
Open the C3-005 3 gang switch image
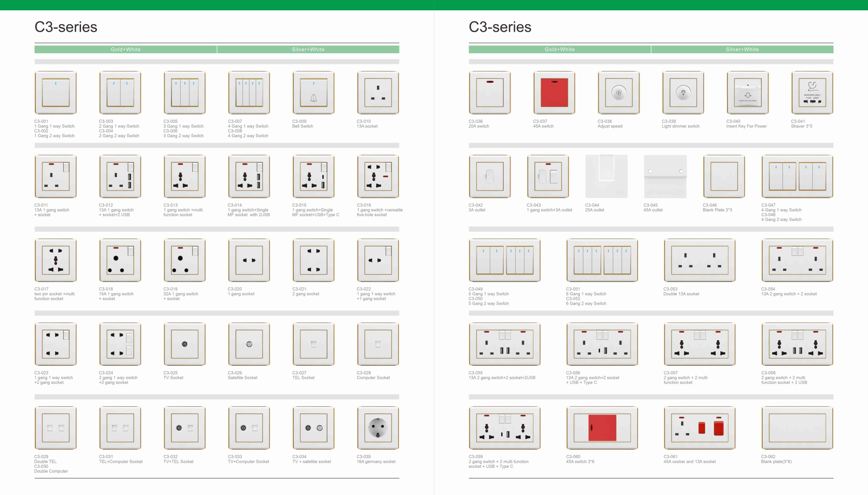185,92
